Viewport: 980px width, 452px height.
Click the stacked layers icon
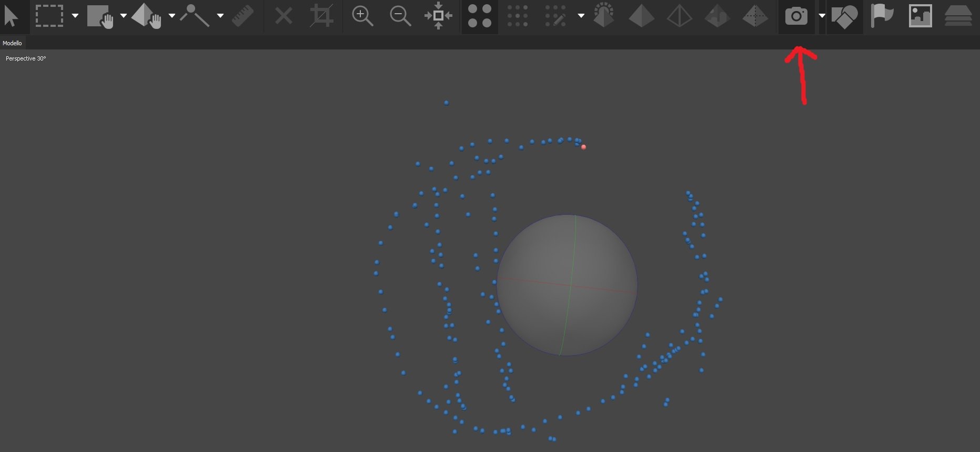pos(958,16)
